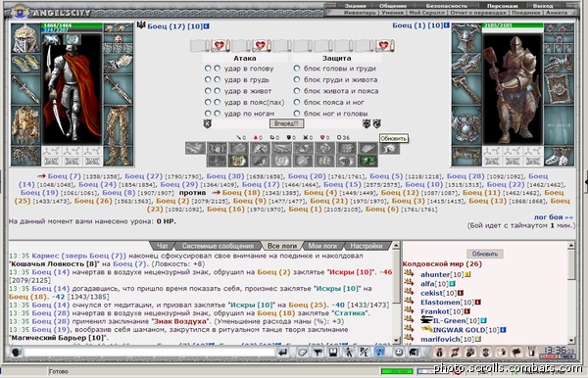Click the enter arrow send-message icon
Image resolution: width=588 pixels, height=378 pixels.
click(x=283, y=353)
